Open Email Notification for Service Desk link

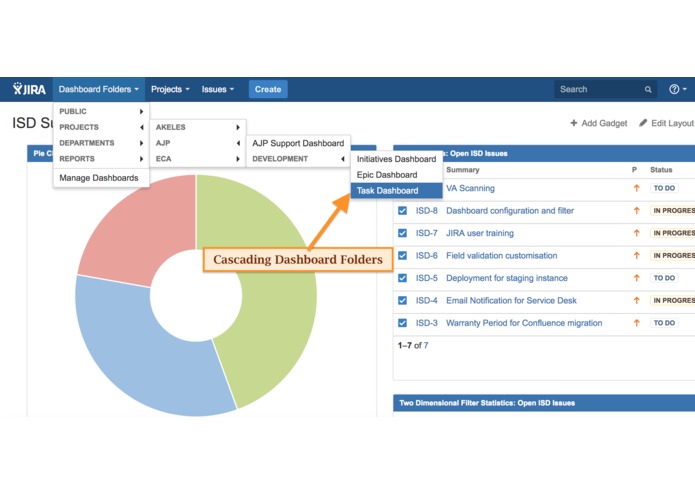coord(511,300)
